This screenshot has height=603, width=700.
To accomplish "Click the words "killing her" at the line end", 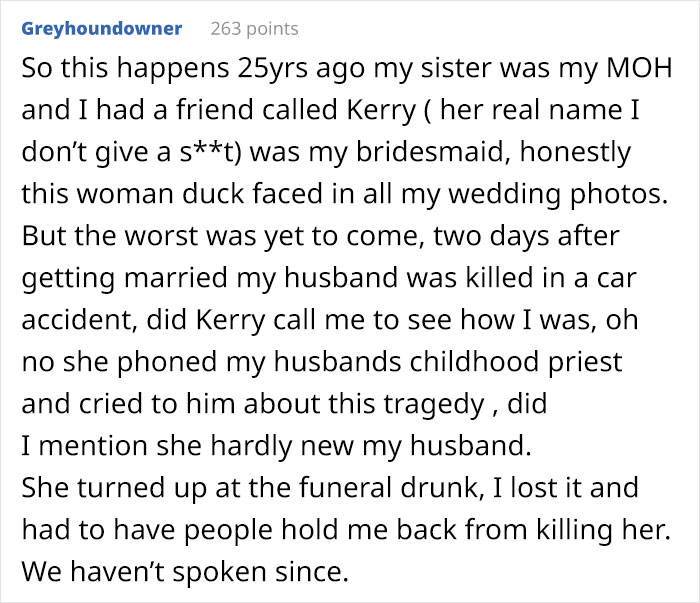I will pos(607,531).
